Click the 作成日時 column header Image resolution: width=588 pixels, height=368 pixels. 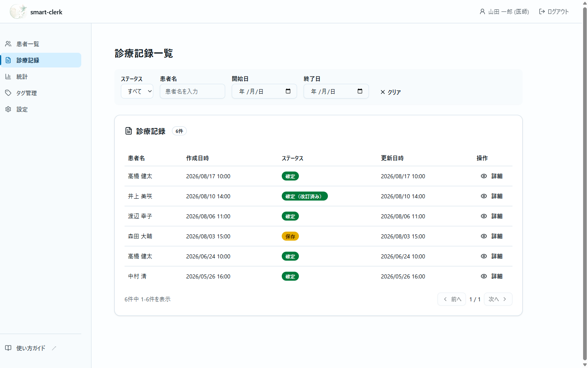[198, 158]
